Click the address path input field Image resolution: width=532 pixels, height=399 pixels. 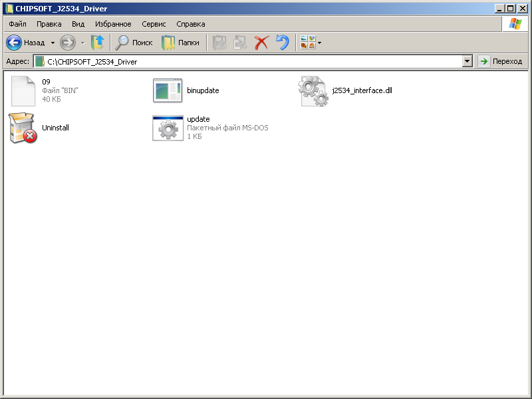pos(253,61)
